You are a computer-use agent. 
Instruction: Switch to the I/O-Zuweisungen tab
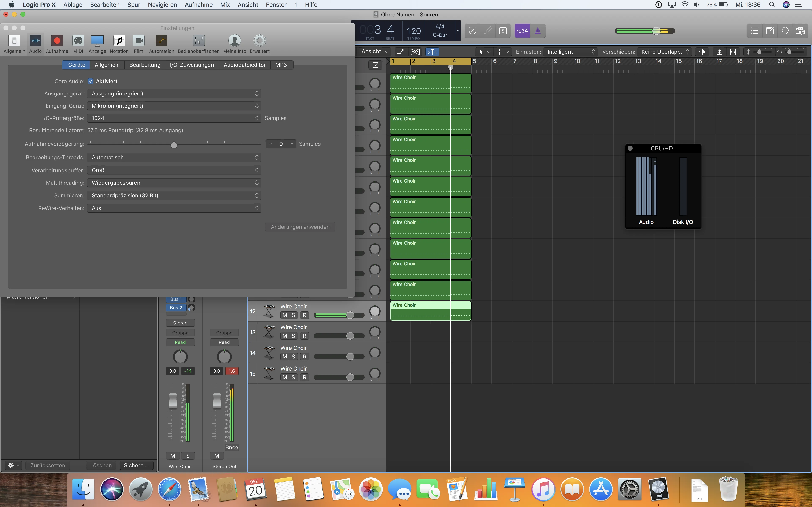pyautogui.click(x=192, y=65)
